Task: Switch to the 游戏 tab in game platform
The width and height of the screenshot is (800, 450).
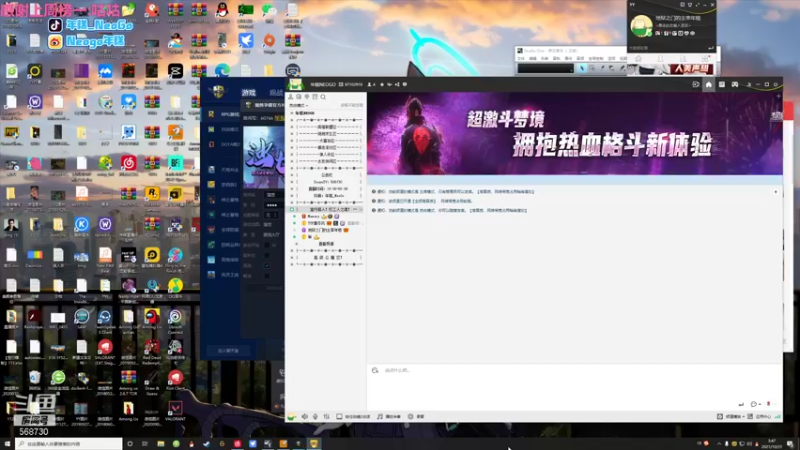Action: click(248, 92)
